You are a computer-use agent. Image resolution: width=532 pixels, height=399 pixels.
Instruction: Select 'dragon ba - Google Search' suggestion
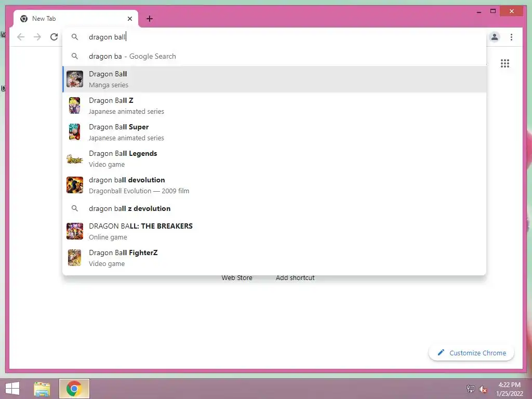[x=274, y=56]
